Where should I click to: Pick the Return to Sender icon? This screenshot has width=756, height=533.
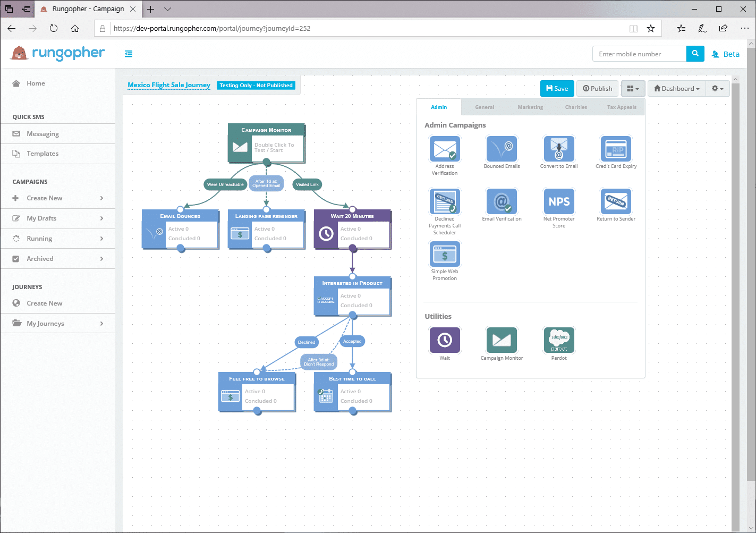coord(616,201)
